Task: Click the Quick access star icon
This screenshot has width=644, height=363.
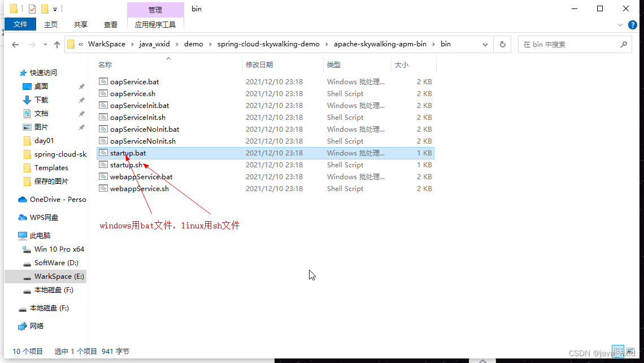Action: tap(23, 73)
